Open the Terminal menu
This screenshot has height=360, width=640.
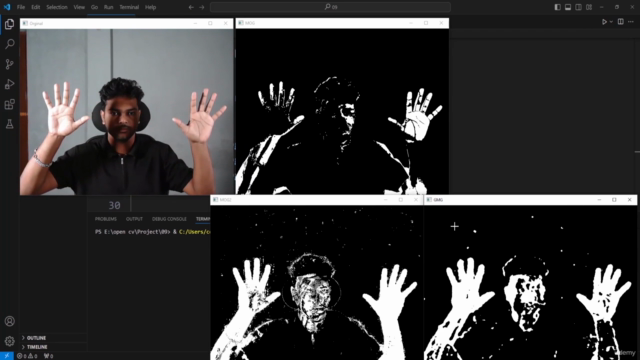129,7
